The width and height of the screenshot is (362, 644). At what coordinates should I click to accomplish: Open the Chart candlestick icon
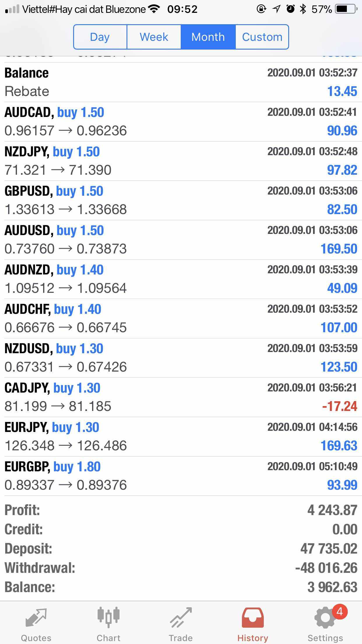[x=108, y=617]
